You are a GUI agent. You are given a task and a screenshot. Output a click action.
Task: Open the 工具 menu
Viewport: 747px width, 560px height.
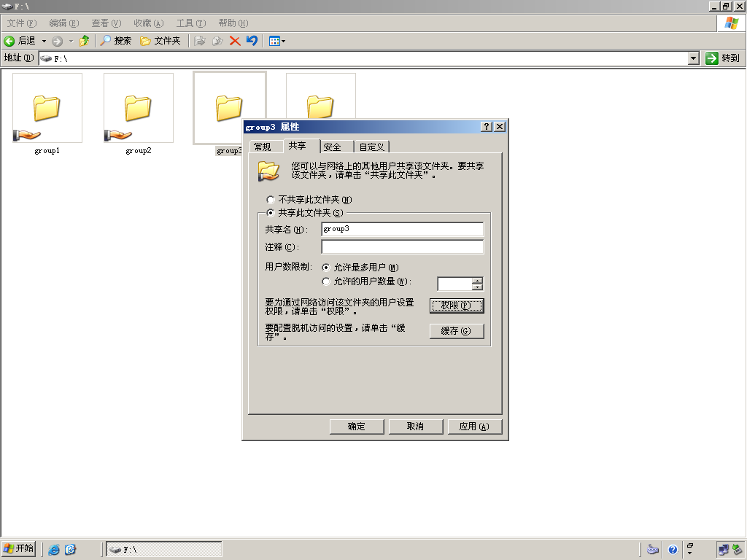pyautogui.click(x=191, y=23)
